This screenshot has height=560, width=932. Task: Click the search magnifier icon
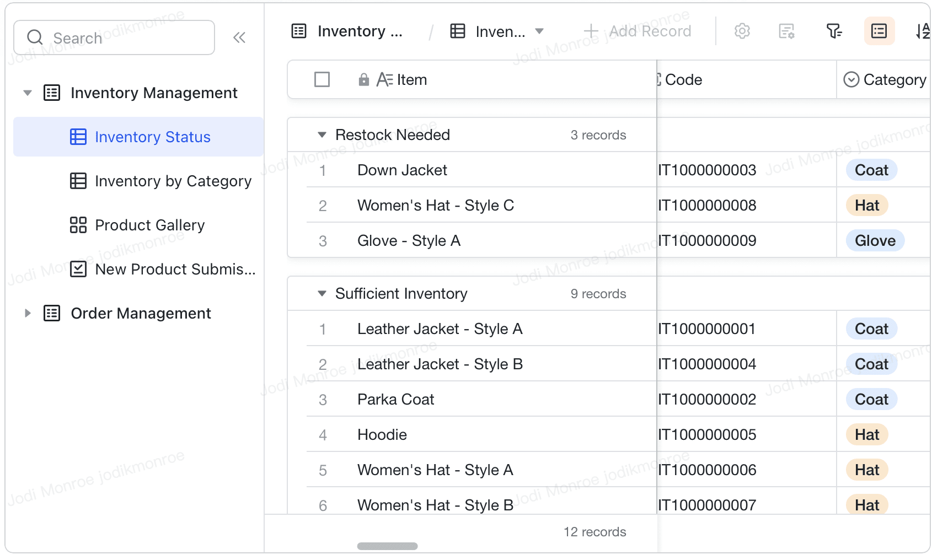(x=35, y=37)
